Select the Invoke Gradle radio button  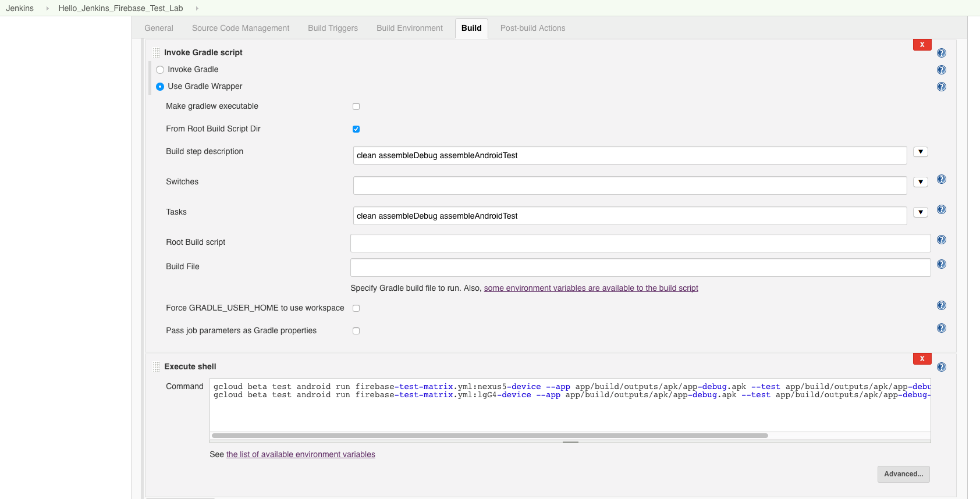pos(160,70)
